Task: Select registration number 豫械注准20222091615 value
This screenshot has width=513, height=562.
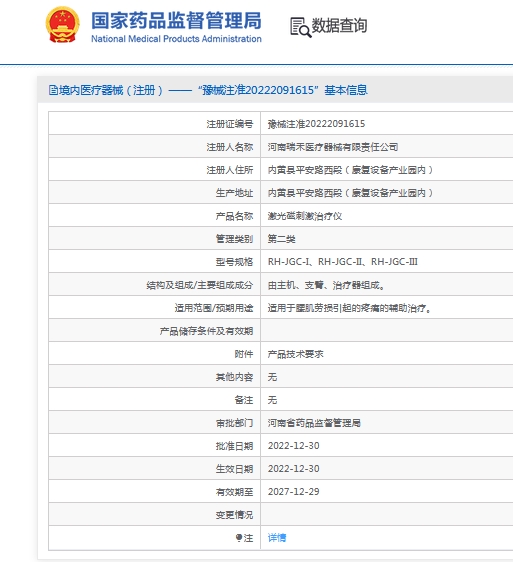Action: (316, 124)
